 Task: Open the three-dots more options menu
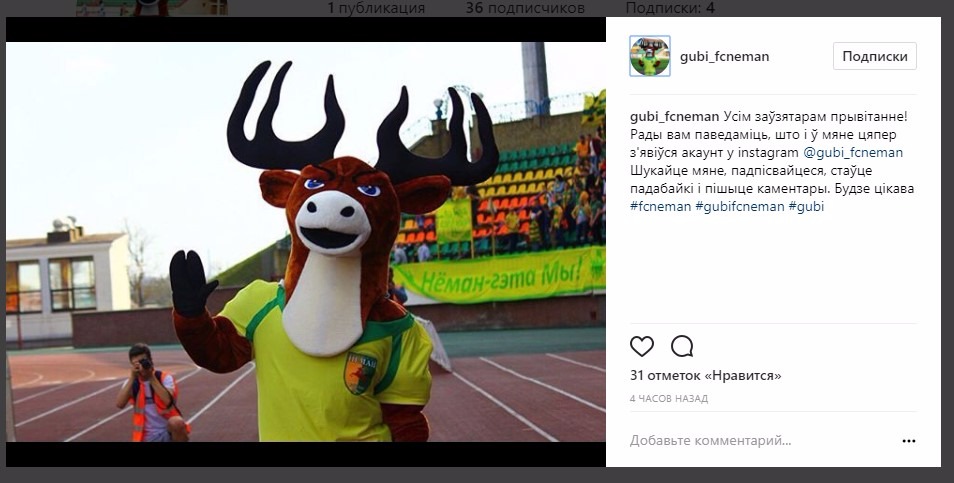(908, 441)
